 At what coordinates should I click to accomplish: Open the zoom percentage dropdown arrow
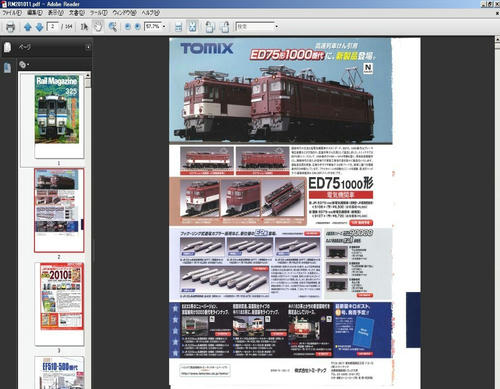[164, 26]
